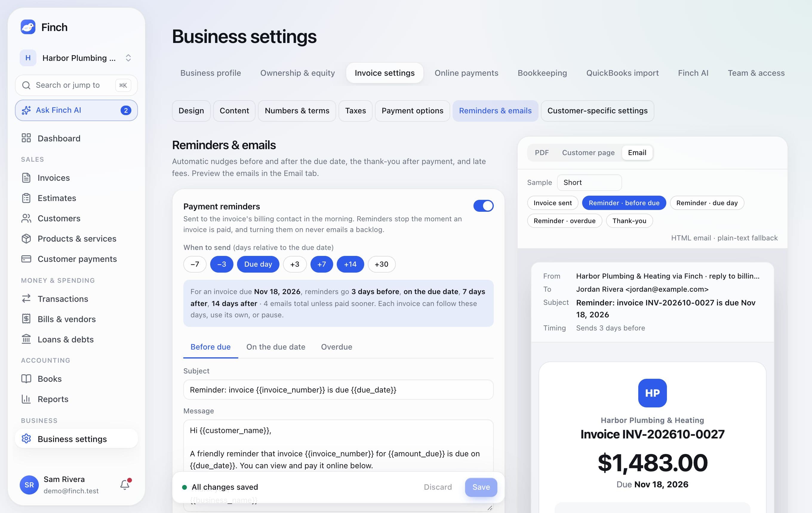Enable the +30 days reminder chip
The width and height of the screenshot is (812, 513).
pos(382,264)
